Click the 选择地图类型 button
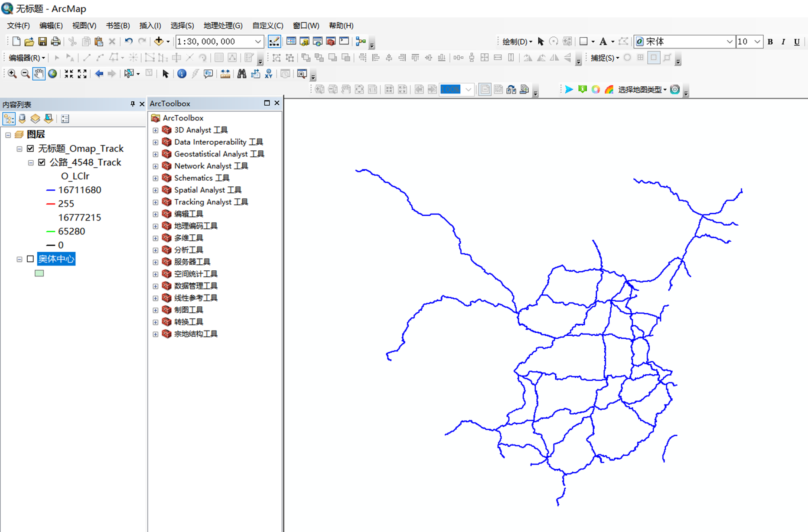The image size is (808, 532). tap(642, 90)
